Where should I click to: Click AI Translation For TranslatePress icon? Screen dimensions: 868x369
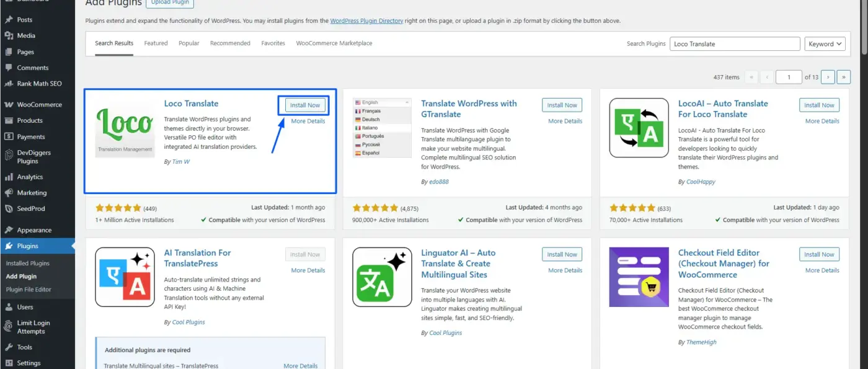[x=125, y=277]
